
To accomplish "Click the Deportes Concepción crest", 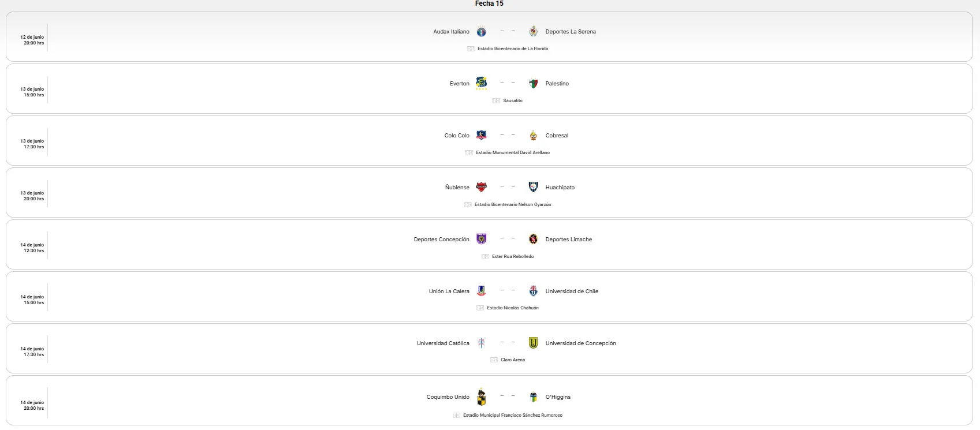I will [x=481, y=239].
